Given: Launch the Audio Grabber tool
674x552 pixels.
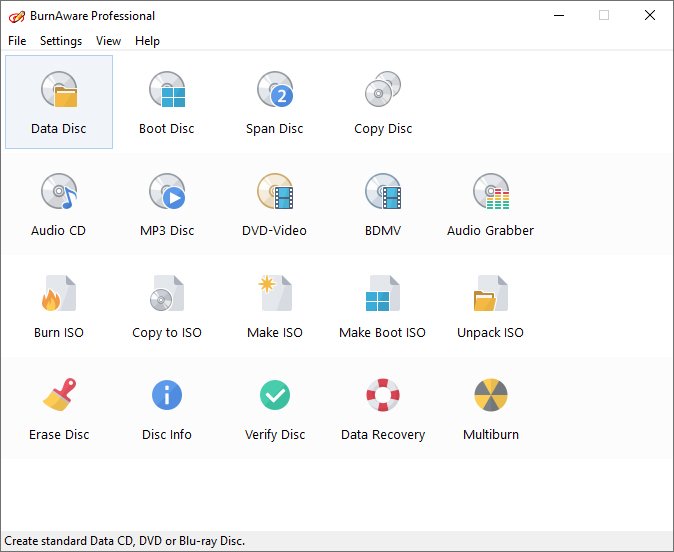Looking at the screenshot, I should 491,193.
